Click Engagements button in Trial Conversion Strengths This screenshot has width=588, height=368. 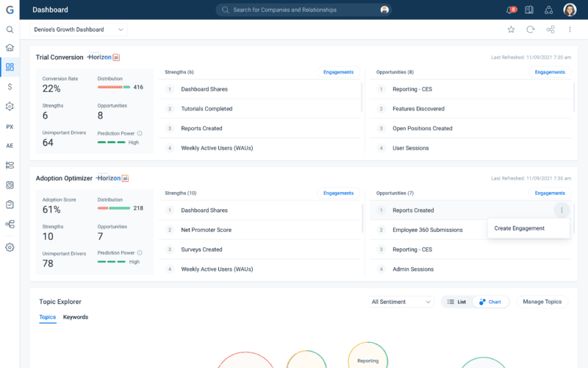pyautogui.click(x=338, y=72)
